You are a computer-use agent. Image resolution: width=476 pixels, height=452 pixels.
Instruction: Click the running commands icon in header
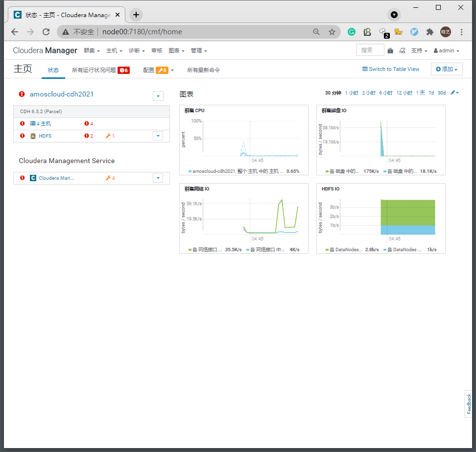(x=402, y=51)
